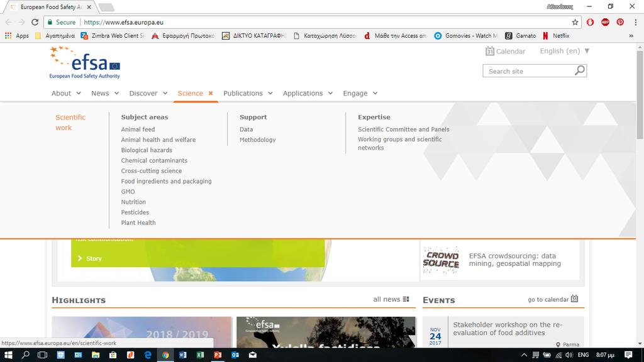Show hidden system tray icons
The height and width of the screenshot is (362, 644).
[524, 355]
